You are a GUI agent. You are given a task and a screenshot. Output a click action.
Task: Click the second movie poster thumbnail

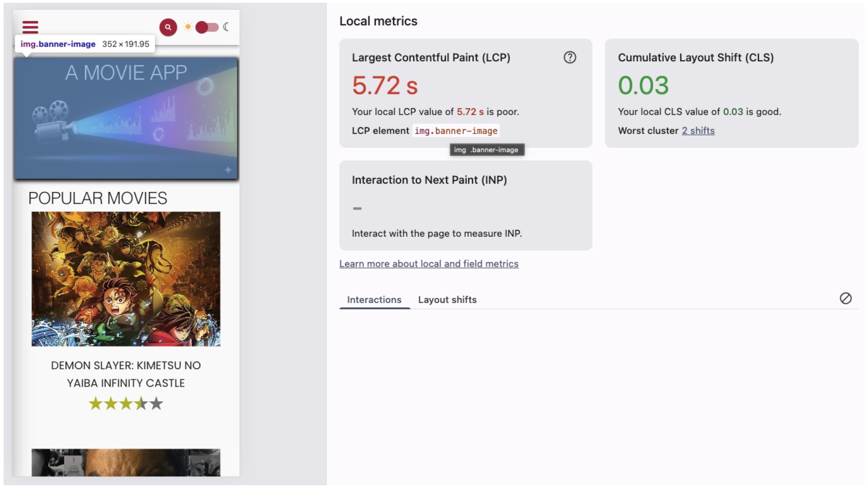tap(126, 462)
